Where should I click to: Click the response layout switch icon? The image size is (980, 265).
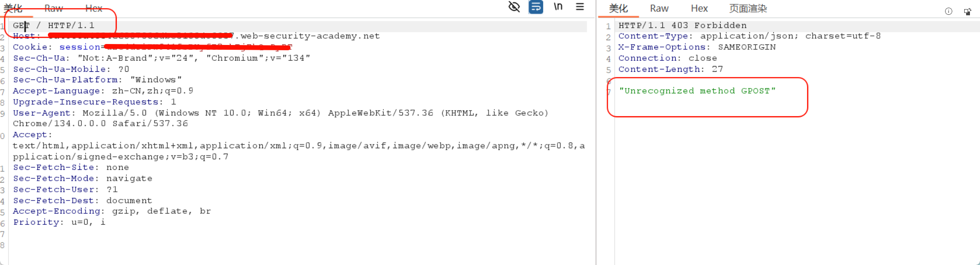tap(968, 11)
